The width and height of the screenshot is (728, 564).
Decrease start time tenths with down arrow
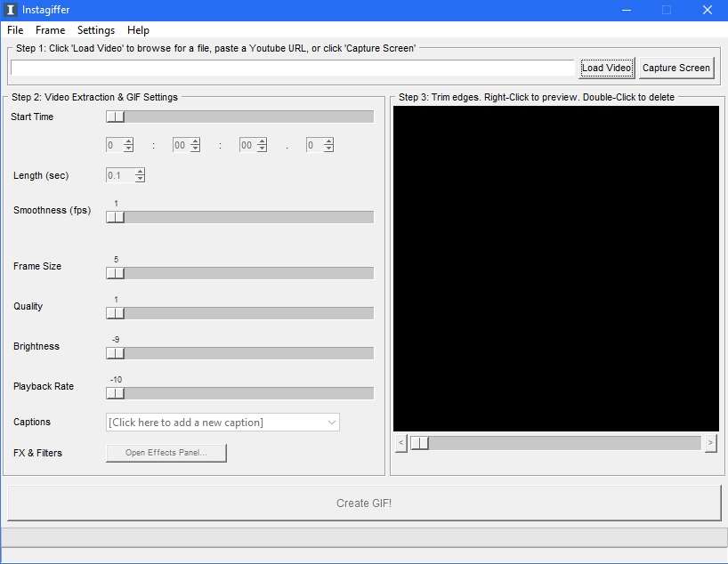coord(328,149)
